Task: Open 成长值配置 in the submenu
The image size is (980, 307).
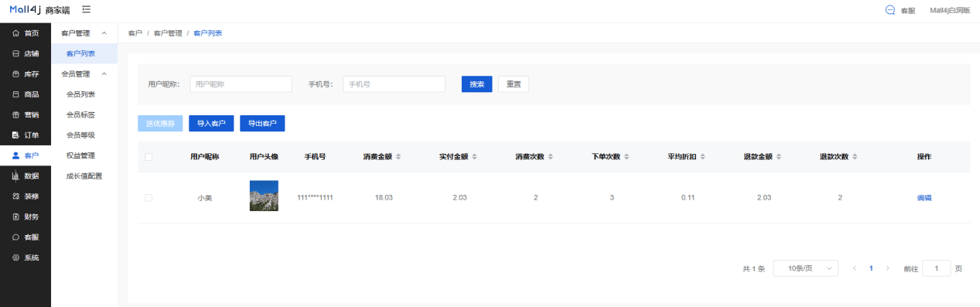Action: tap(84, 176)
